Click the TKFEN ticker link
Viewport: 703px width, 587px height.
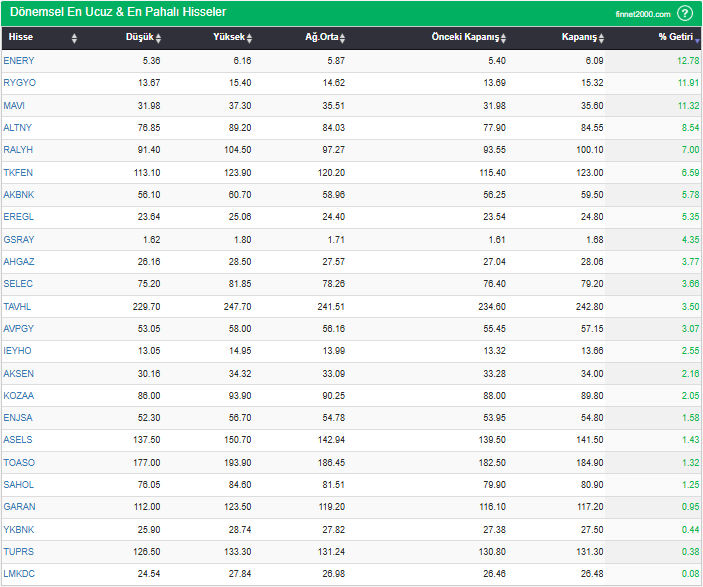(x=18, y=172)
